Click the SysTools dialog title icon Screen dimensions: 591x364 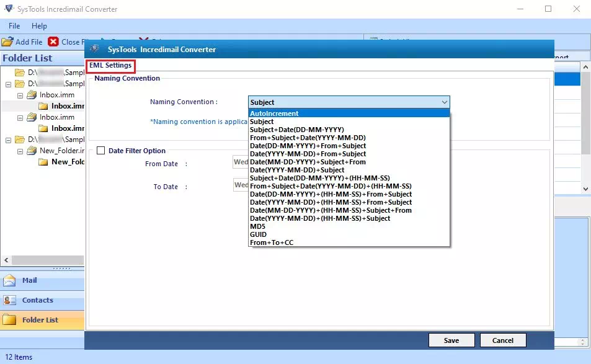(95, 48)
